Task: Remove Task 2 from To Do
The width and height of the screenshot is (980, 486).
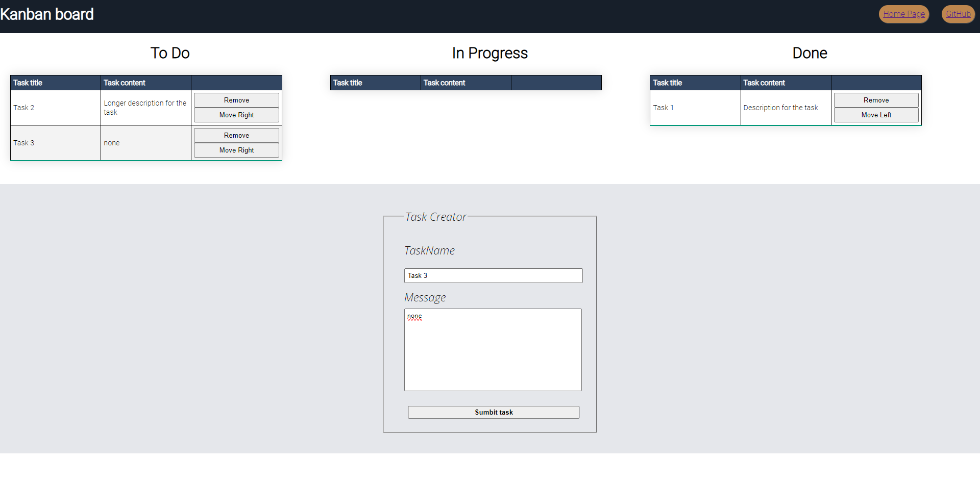Action: [x=236, y=100]
